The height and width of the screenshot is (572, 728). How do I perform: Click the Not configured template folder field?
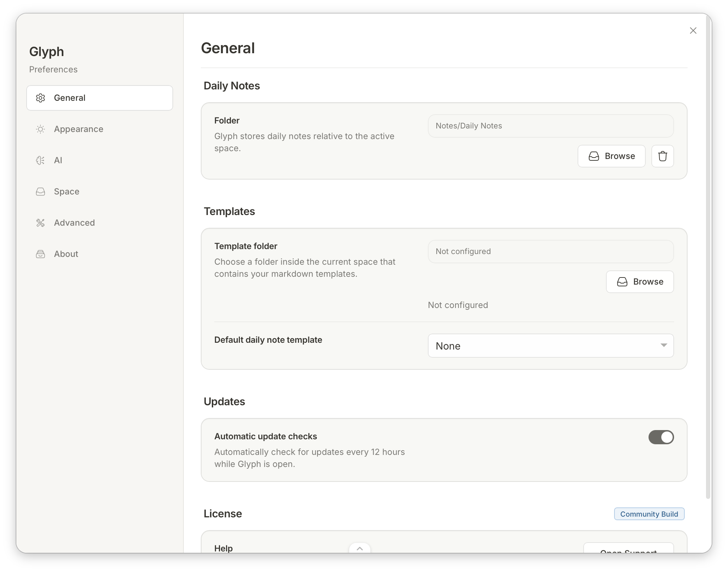[551, 252]
